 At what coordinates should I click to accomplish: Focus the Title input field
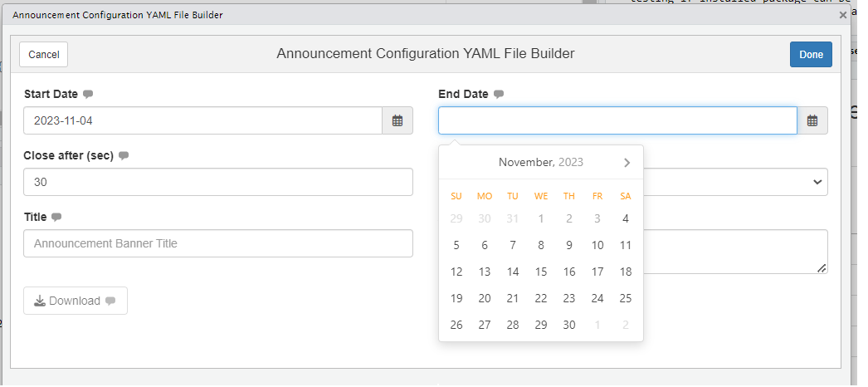click(218, 243)
